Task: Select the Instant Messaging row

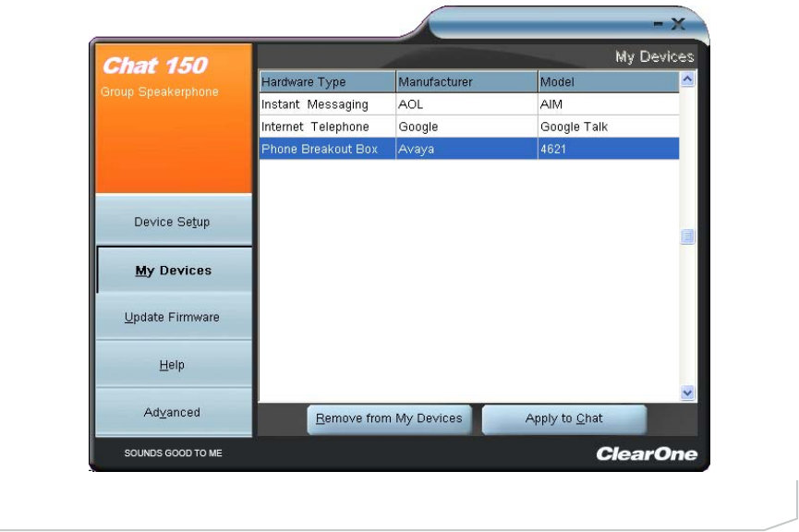Action: click(469, 104)
